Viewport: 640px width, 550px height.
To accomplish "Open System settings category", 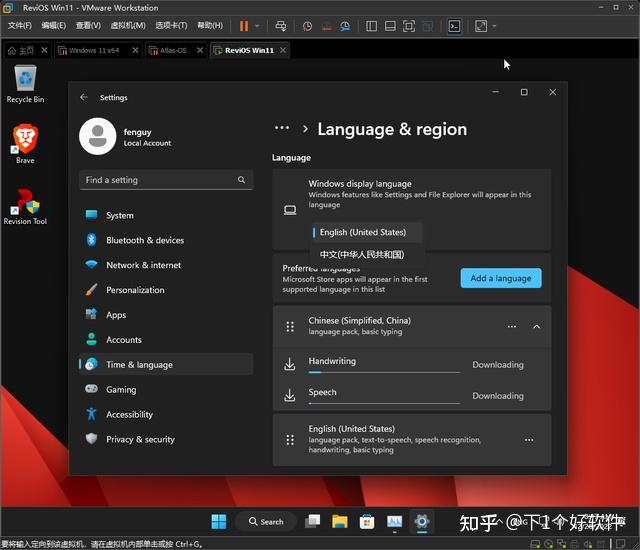I will click(x=166, y=215).
